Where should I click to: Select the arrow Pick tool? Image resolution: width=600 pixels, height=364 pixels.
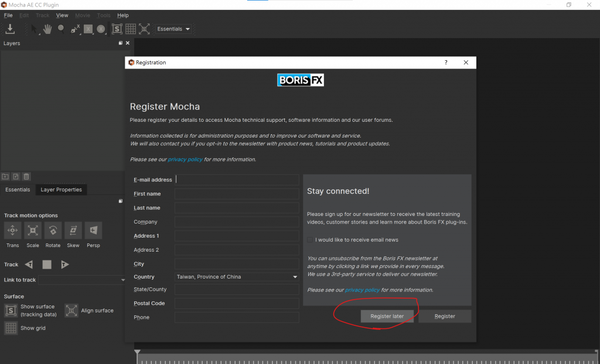click(34, 29)
